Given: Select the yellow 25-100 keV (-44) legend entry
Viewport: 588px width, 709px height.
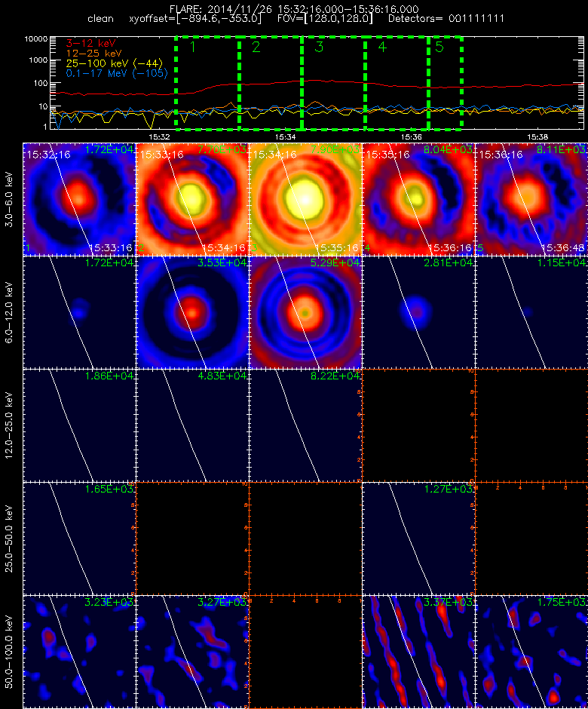Looking at the screenshot, I should (x=115, y=63).
